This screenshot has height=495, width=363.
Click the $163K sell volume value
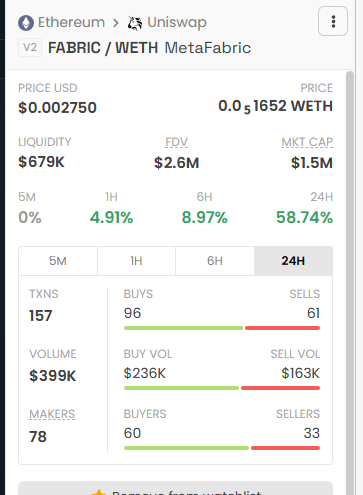click(x=300, y=373)
